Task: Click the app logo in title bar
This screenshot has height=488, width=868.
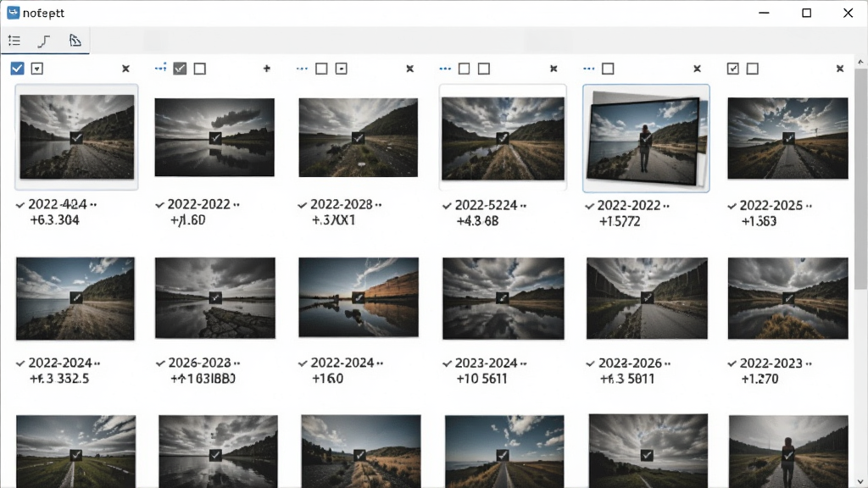Action: point(13,12)
